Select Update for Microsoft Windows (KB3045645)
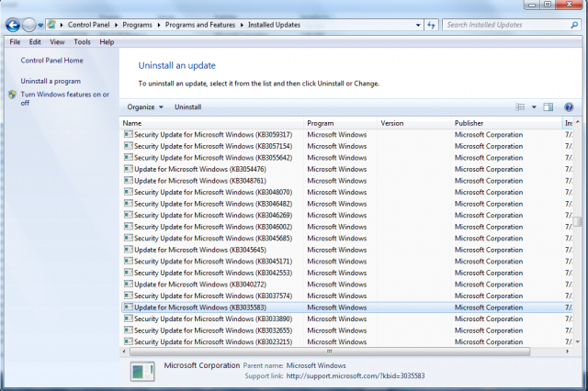The width and height of the screenshot is (588, 391). point(347,250)
